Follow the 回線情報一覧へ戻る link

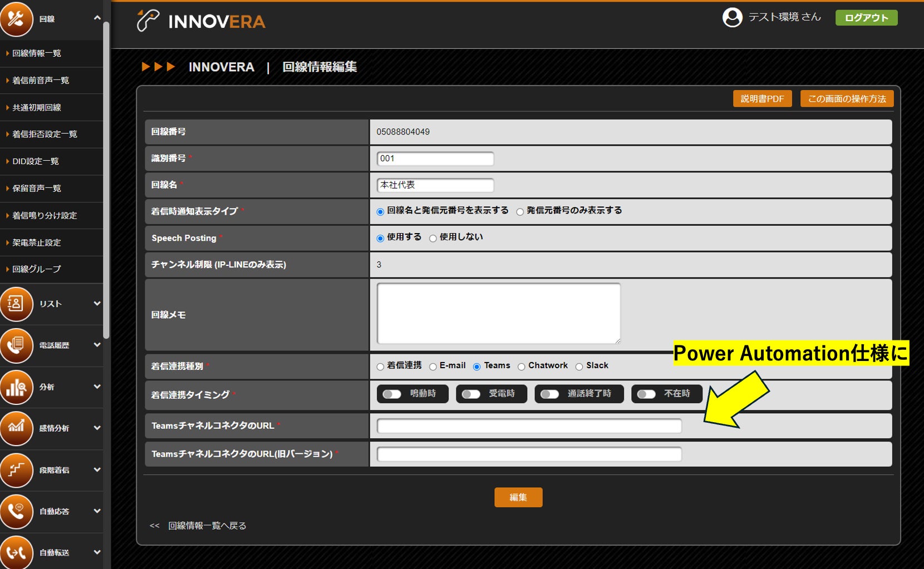click(x=207, y=526)
